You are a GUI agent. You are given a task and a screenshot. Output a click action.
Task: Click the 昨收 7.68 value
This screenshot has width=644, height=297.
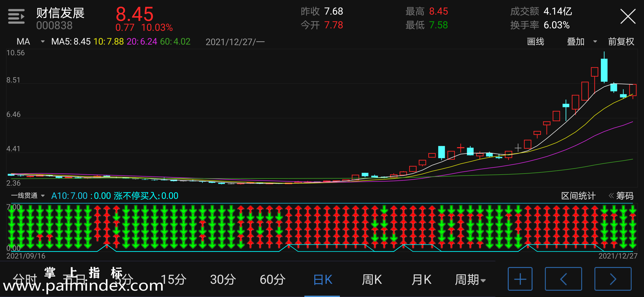[x=334, y=11]
